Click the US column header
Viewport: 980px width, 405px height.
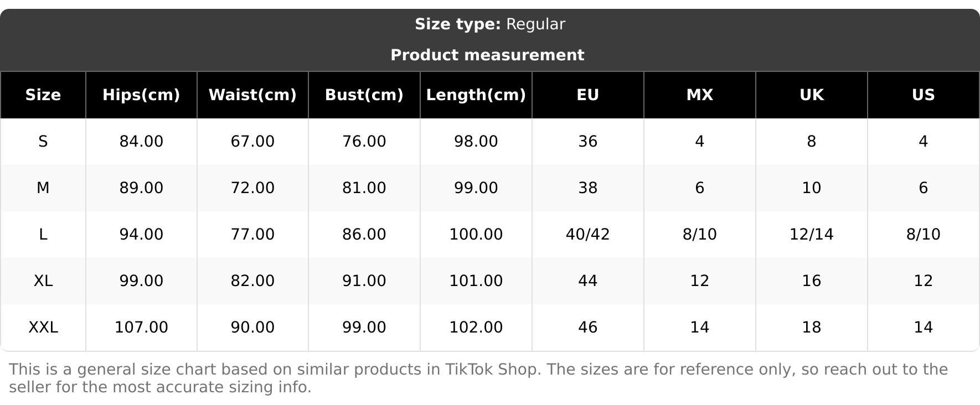point(923,95)
